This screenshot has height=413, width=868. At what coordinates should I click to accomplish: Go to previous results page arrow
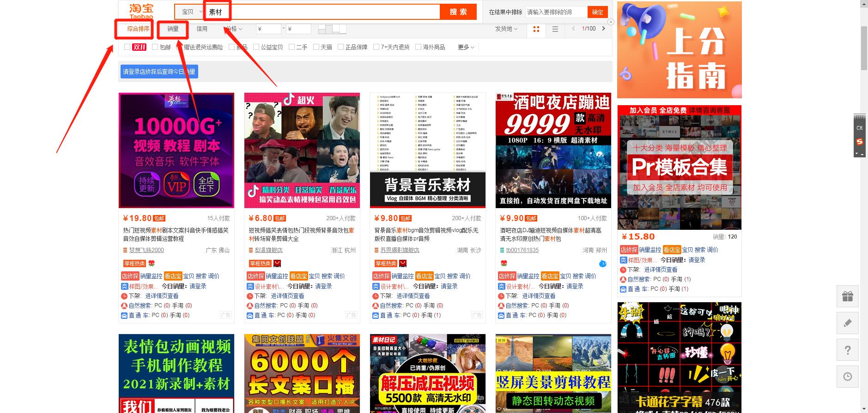(573, 29)
